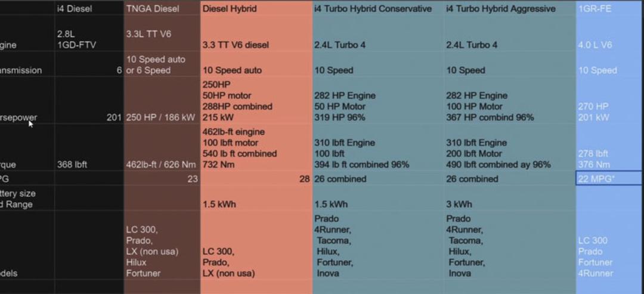Click the 3 kWh battery cell
This screenshot has height=294, width=644.
[510, 198]
